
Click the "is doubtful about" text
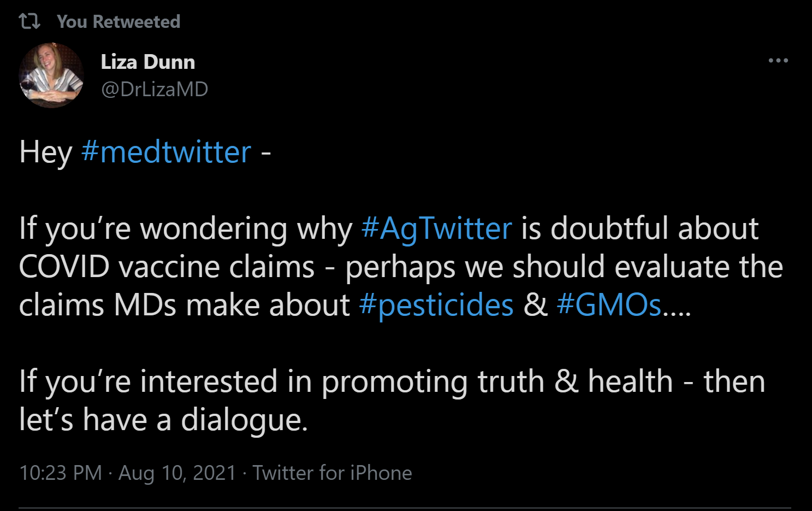[x=639, y=228]
